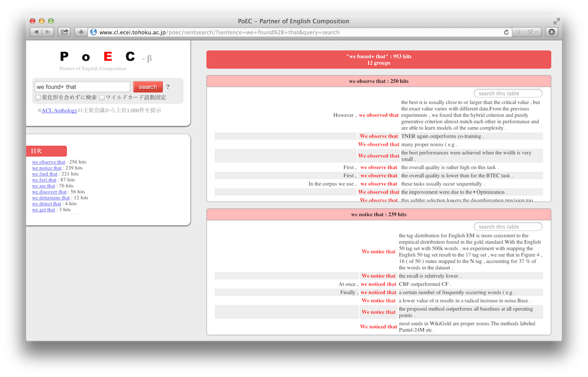Enter full screen via window corner arrows
This screenshot has width=588, height=377.
[556, 21]
